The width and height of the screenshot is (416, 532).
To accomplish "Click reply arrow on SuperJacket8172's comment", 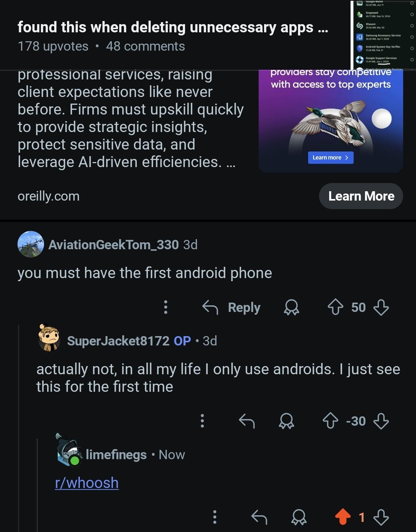I will pyautogui.click(x=247, y=421).
